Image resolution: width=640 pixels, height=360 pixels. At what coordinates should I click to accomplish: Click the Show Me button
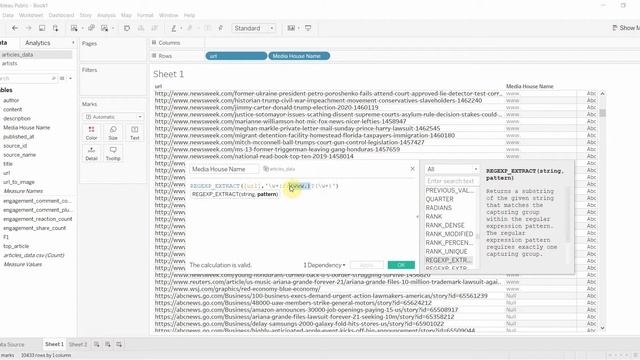[626, 28]
